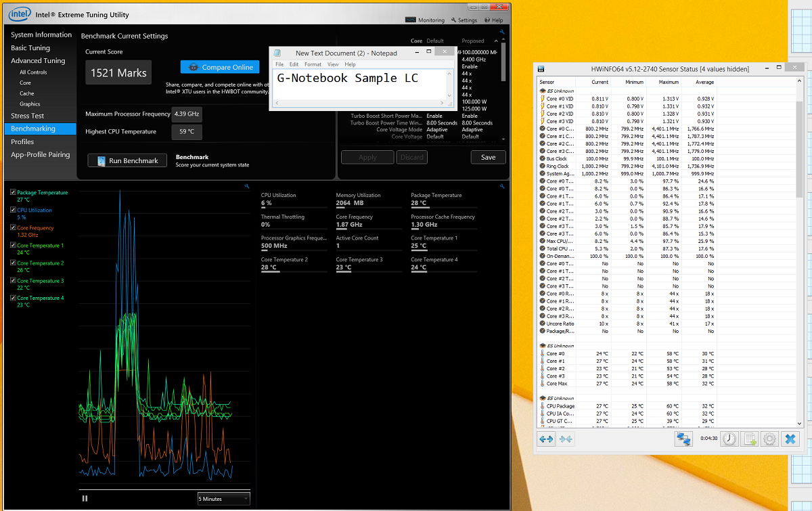812x511 pixels.
Task: Open Graphics sub-item
Action: 30,104
